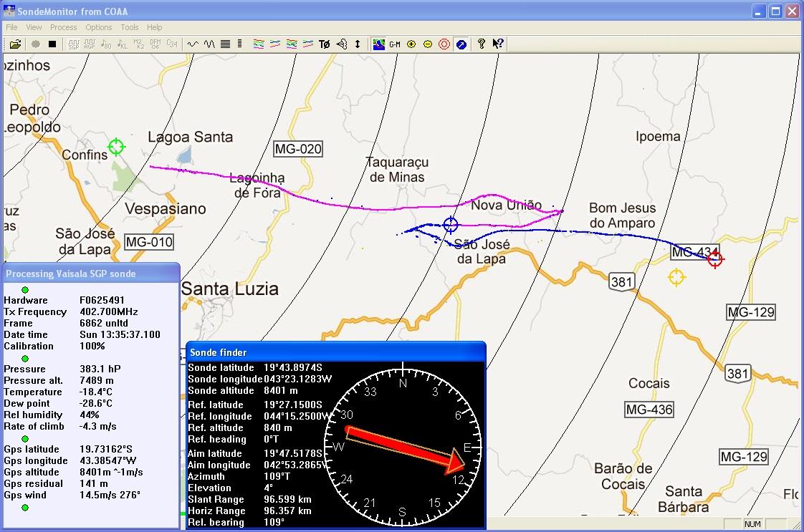
Task: Click the Temperature value -18.4°C
Action: click(96, 392)
